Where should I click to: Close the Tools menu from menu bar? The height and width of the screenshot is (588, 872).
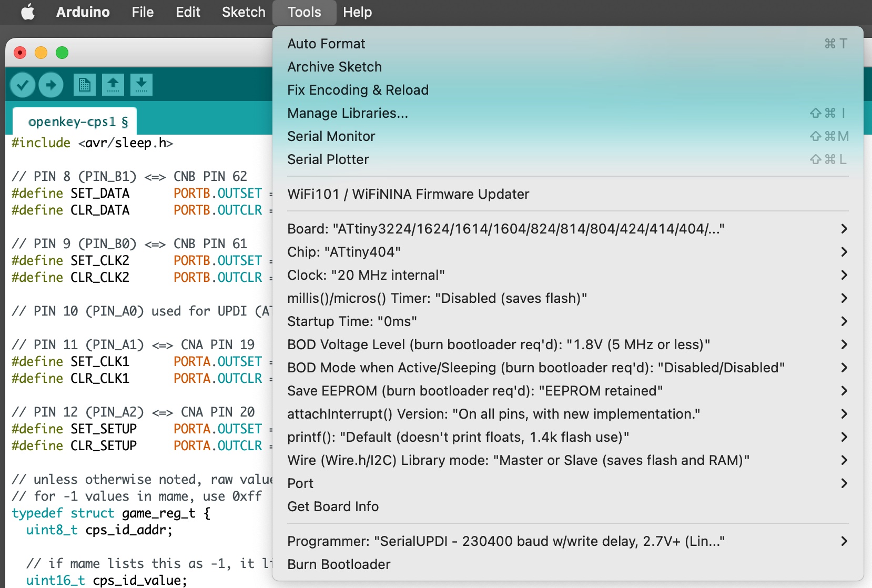[x=305, y=12]
